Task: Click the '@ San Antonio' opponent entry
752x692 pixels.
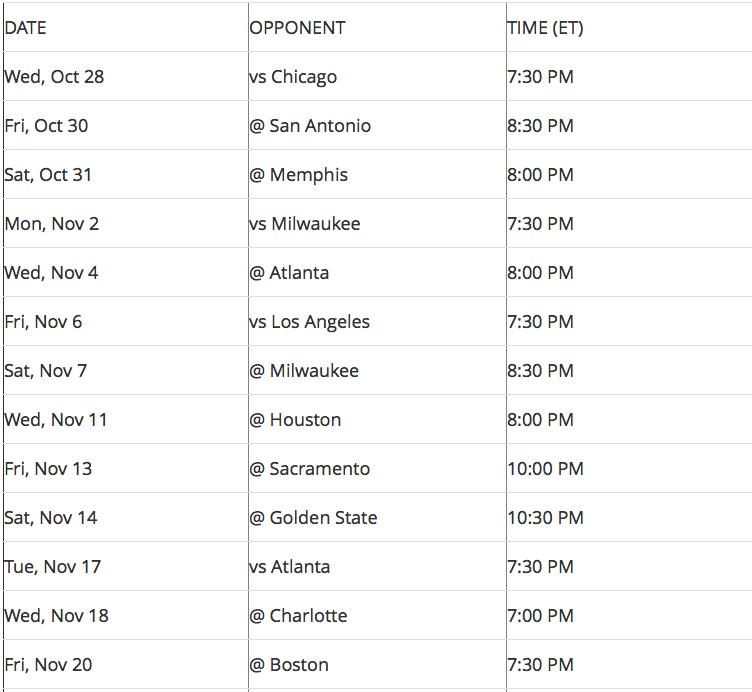Action: coord(310,126)
